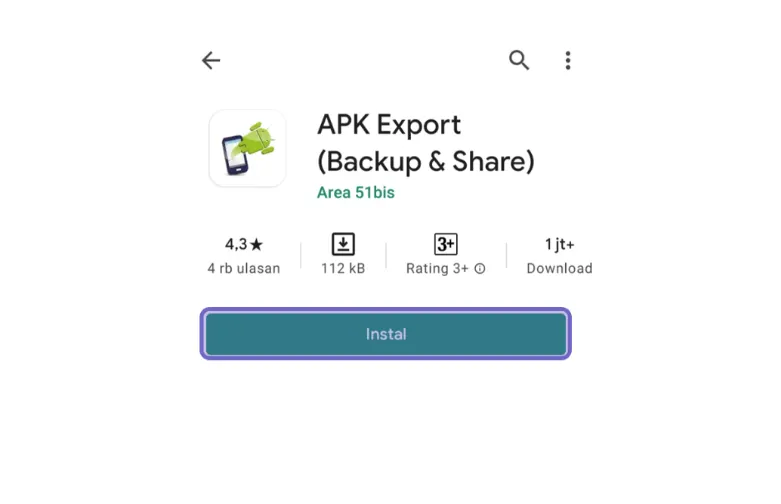Click the star next to 4,3
This screenshot has width=781, height=504.
click(257, 245)
